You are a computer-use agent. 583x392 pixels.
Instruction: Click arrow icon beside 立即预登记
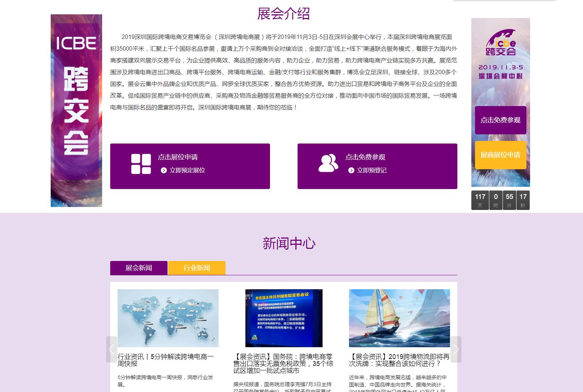351,170
